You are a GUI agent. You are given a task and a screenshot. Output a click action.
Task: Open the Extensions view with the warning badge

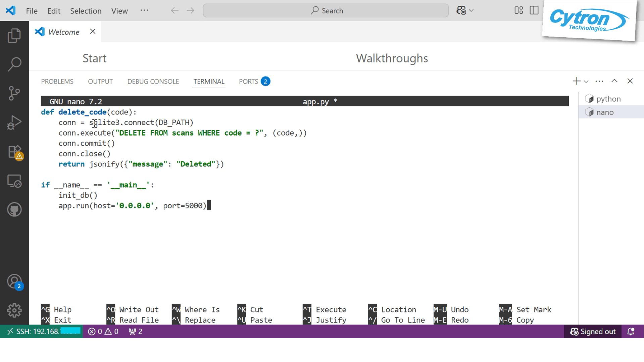tap(14, 152)
